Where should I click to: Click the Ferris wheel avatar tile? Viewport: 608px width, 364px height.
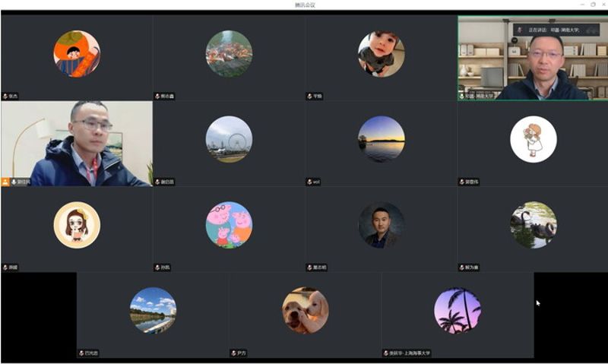(229, 139)
